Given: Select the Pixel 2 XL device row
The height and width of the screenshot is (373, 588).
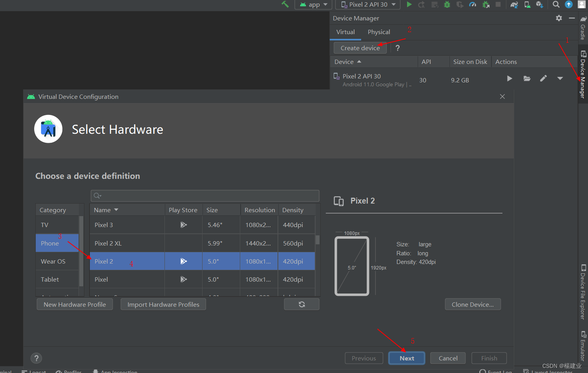Looking at the screenshot, I should coord(203,243).
